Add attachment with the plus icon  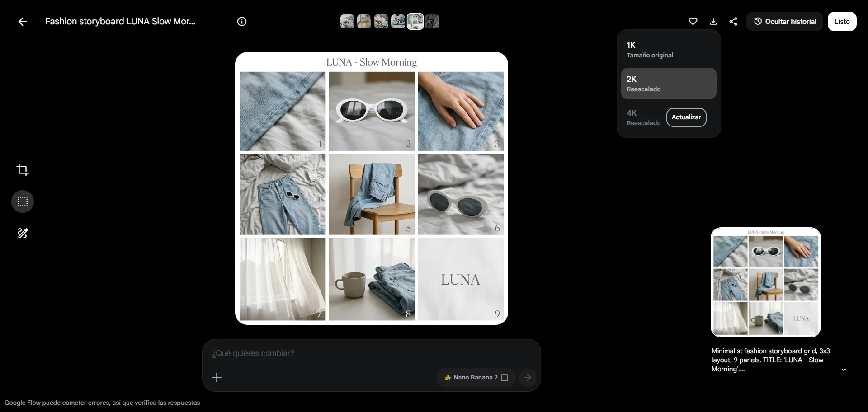(x=217, y=378)
